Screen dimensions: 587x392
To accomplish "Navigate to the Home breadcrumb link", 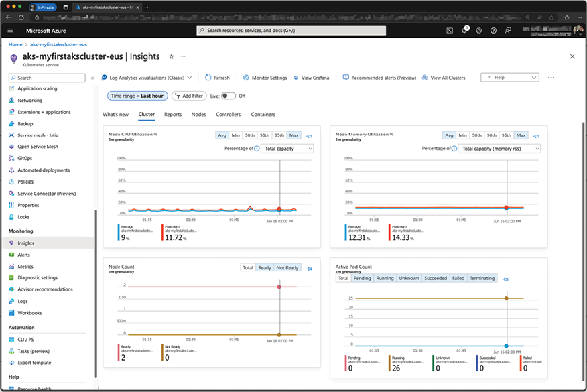I will tap(15, 44).
